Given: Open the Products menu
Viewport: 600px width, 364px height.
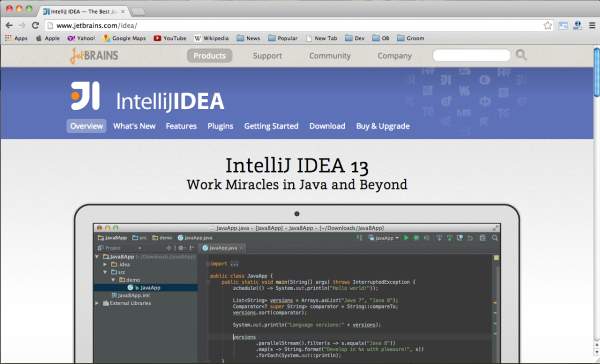Looking at the screenshot, I should pyautogui.click(x=209, y=55).
